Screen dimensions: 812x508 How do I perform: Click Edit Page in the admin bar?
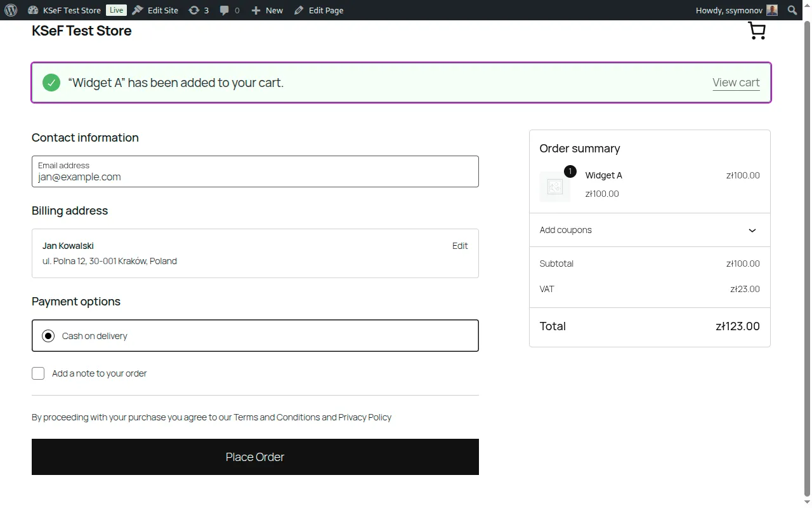[319, 10]
